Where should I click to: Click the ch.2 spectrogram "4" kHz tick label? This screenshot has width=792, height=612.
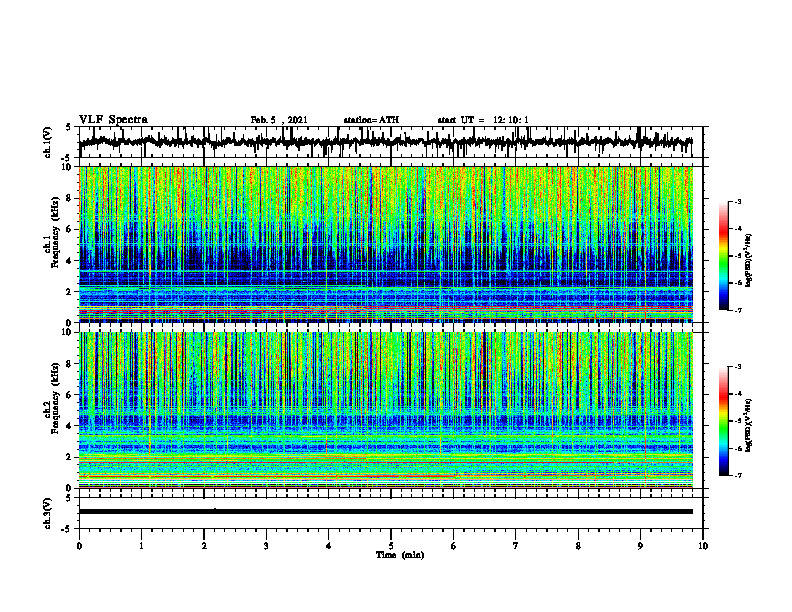[x=70, y=426]
